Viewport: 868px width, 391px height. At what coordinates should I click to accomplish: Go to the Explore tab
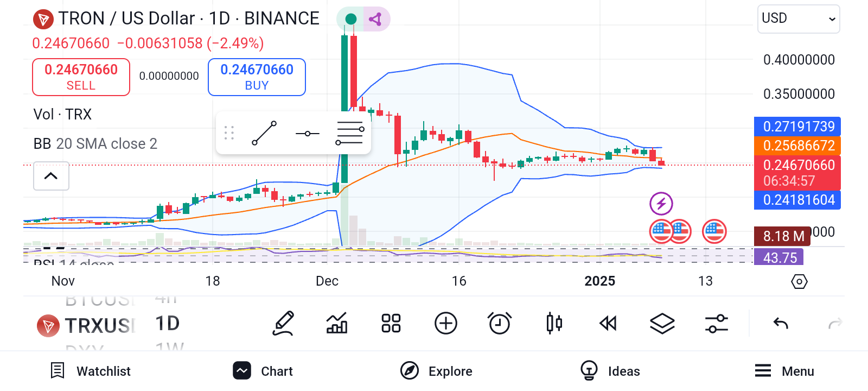point(436,371)
